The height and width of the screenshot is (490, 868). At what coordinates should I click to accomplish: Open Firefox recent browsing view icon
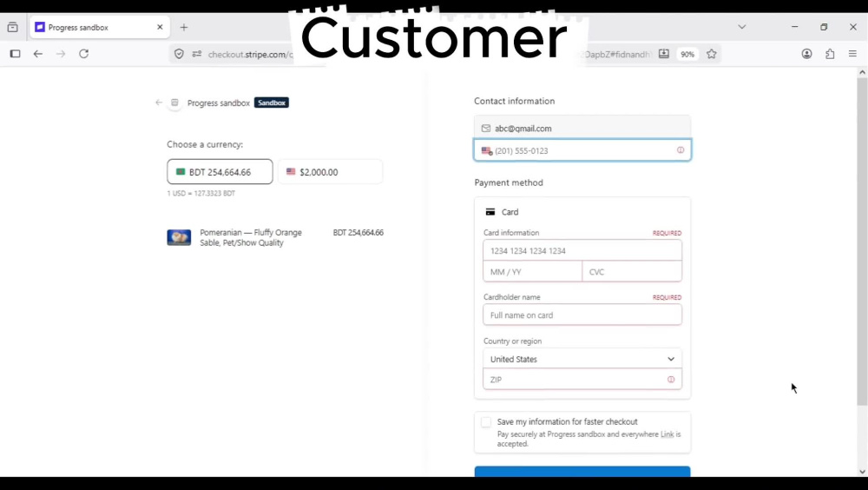[13, 27]
